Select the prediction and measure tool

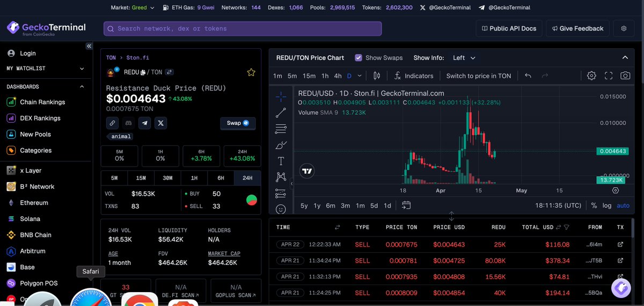281,193
